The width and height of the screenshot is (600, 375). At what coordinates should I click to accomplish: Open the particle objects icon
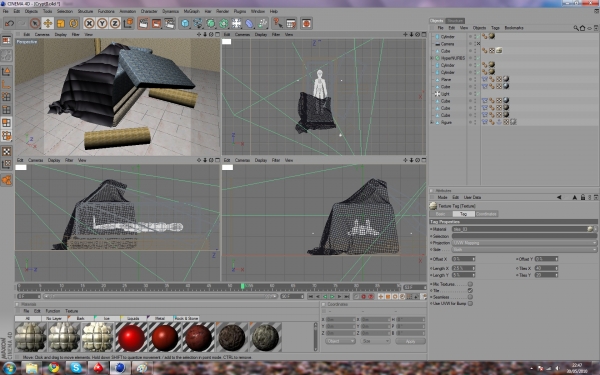click(x=262, y=23)
